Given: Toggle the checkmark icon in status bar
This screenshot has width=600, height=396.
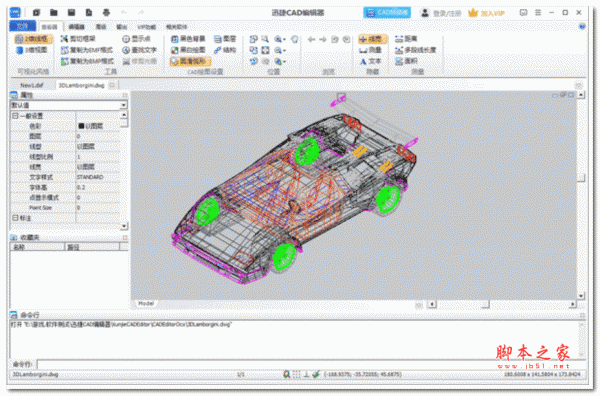Looking at the screenshot, I should pos(316,374).
